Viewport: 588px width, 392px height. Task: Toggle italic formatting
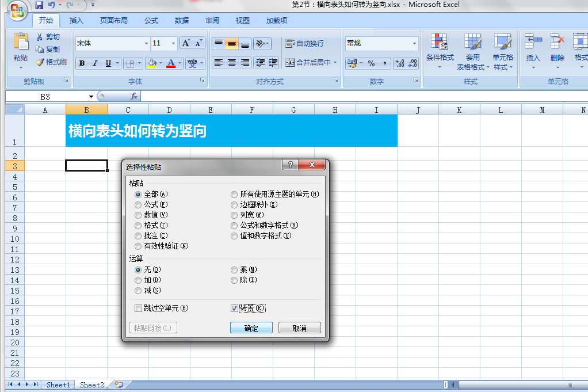pos(95,63)
